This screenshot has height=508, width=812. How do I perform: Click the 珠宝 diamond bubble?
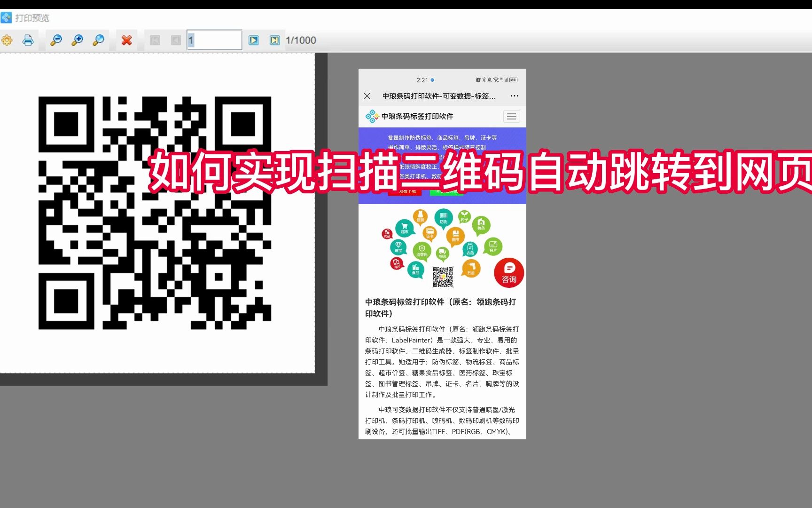(x=398, y=247)
